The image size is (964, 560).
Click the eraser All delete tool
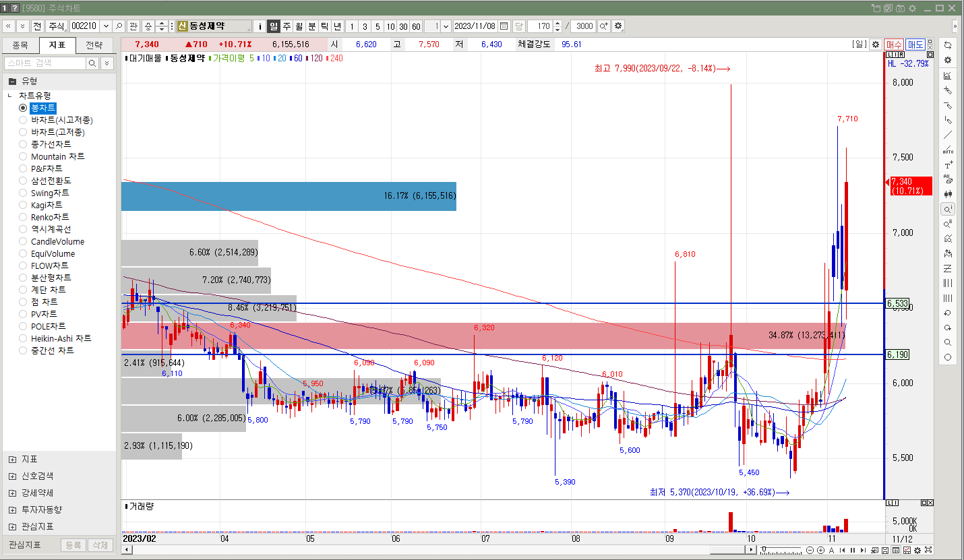(x=948, y=179)
